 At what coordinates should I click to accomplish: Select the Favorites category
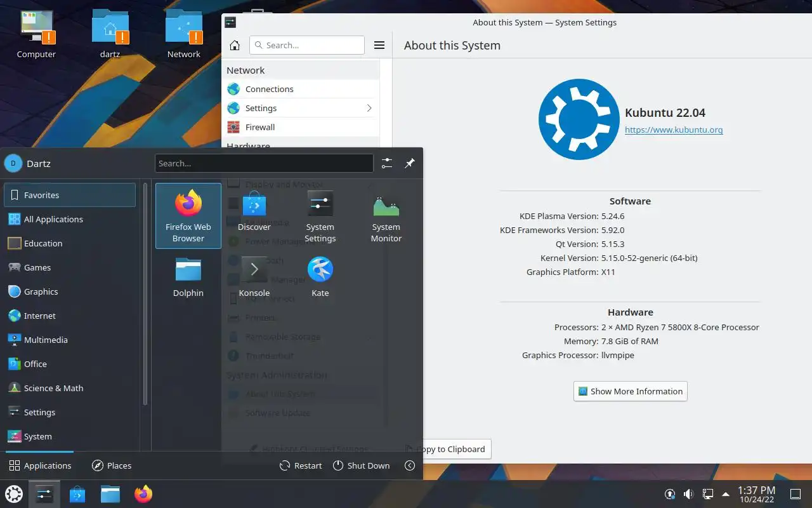click(x=70, y=195)
